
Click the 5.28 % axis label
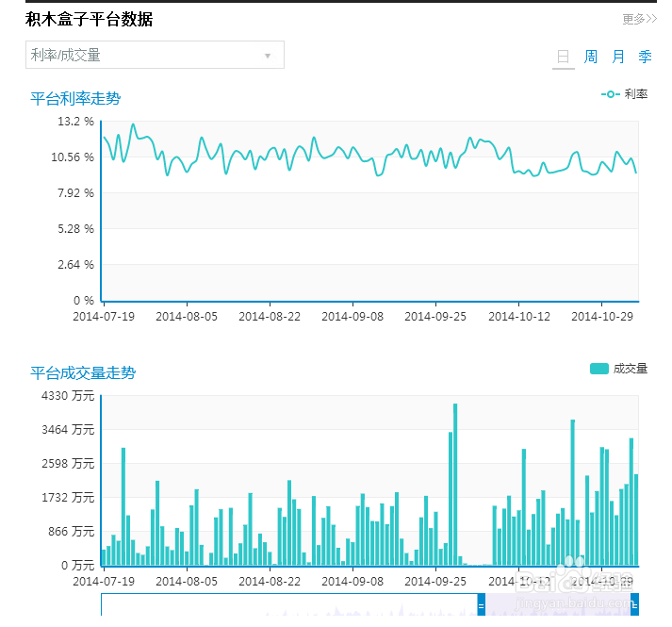(x=75, y=228)
